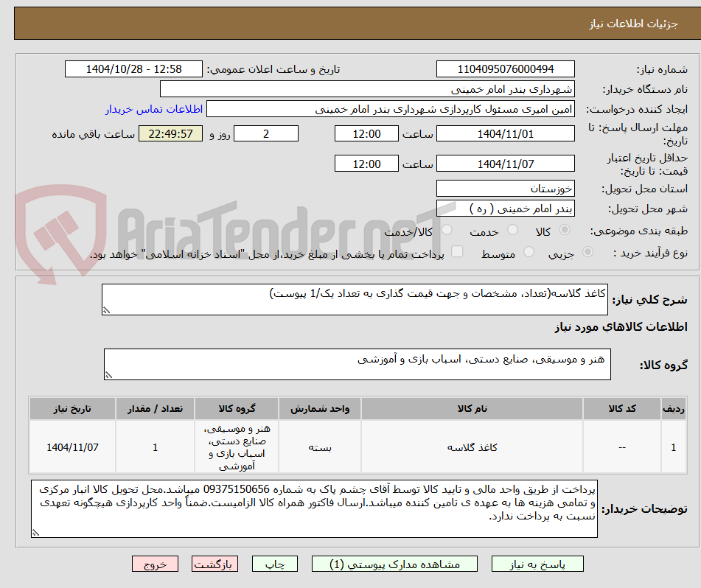Click the countdown timer showing 22:49:57
This screenshot has height=588, width=701.
(x=170, y=135)
